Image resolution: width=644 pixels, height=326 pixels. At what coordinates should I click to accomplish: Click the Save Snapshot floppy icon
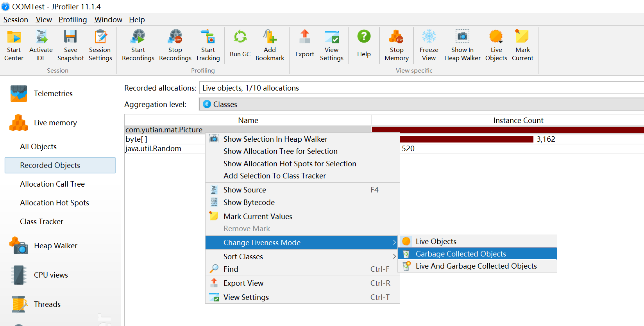coord(70,37)
